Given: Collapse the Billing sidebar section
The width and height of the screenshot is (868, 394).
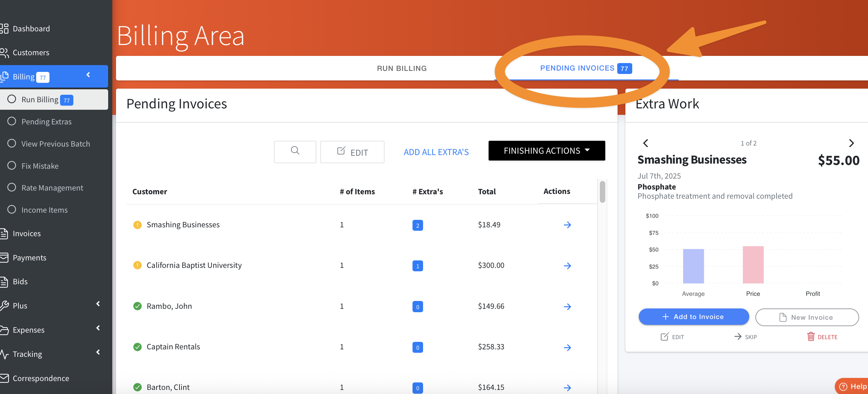Looking at the screenshot, I should (88, 75).
